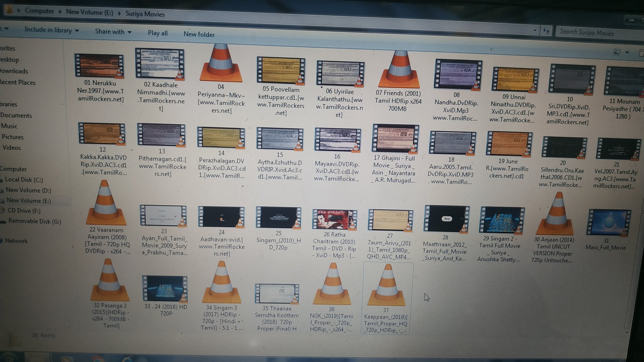Screen dimensions: 644x362
Task: Click Computer in the address breadcrumb
Action: click(39, 11)
